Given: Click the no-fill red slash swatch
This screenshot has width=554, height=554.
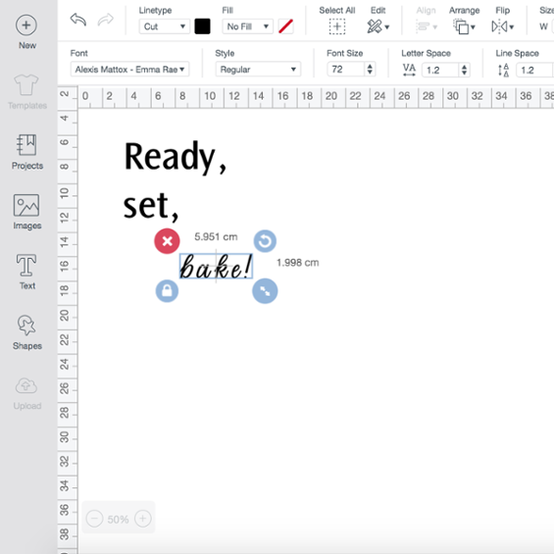Looking at the screenshot, I should click(285, 26).
